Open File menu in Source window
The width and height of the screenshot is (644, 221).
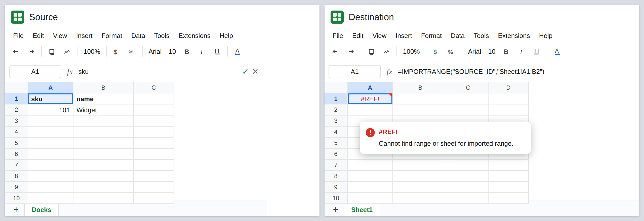click(18, 36)
